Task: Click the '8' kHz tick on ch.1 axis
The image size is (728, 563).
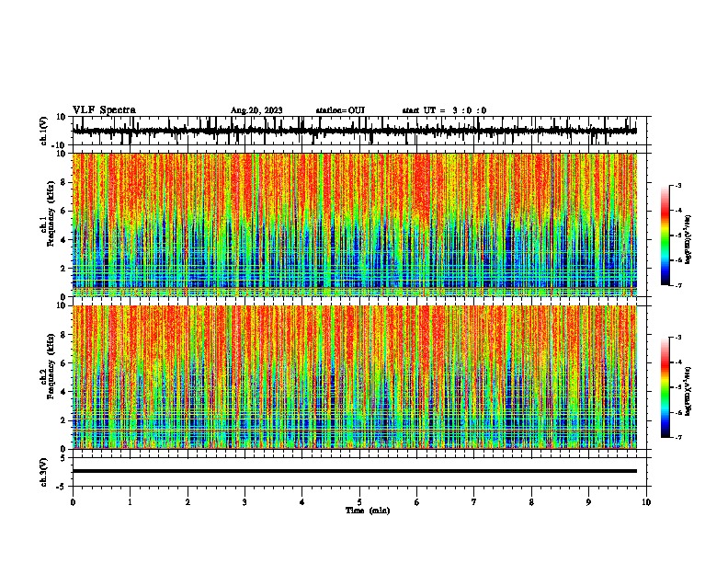Action: click(x=63, y=182)
